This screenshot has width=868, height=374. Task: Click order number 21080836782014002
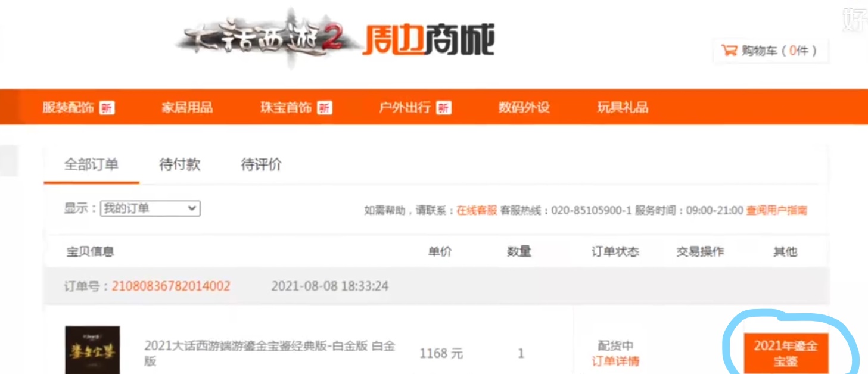[171, 286]
